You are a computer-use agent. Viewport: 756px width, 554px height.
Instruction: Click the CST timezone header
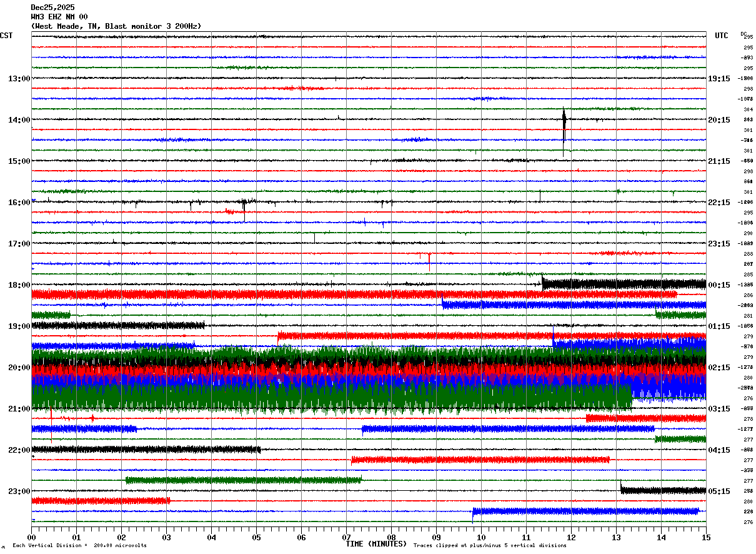(x=6, y=36)
